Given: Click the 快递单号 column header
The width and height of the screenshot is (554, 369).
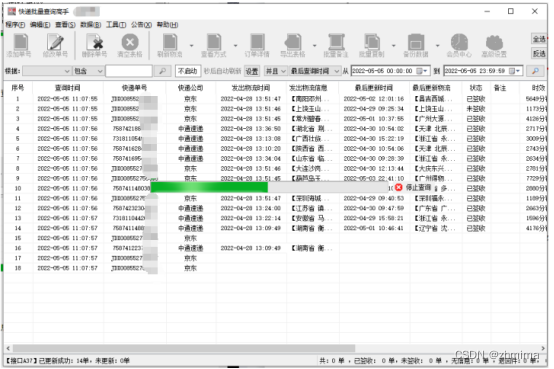Looking at the screenshot, I should (135, 88).
